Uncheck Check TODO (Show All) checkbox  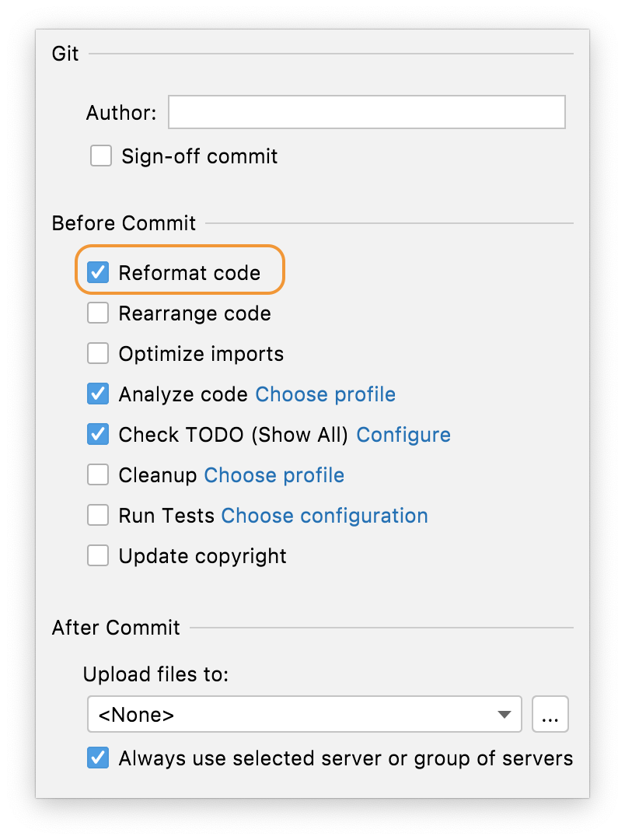[x=98, y=435]
